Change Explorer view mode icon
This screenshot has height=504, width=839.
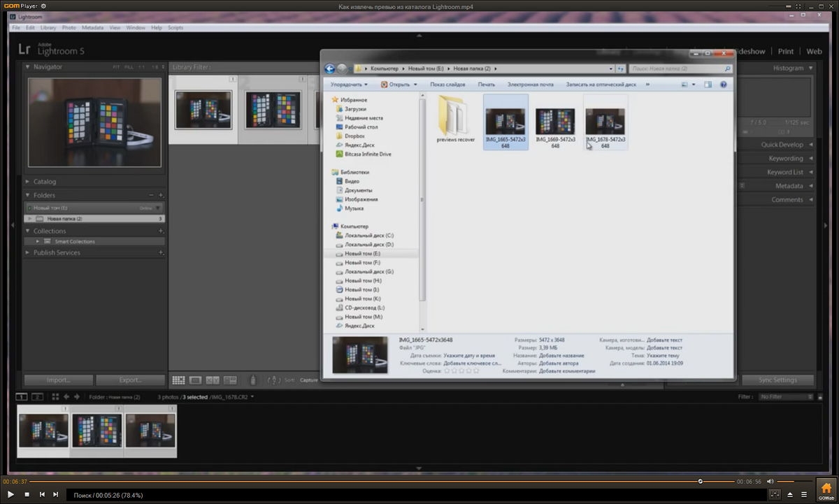pyautogui.click(x=685, y=85)
